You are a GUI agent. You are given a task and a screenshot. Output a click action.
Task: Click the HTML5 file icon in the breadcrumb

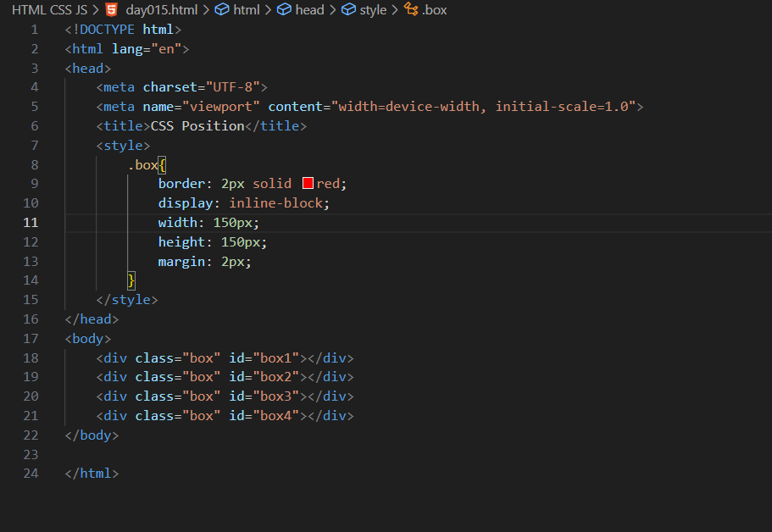click(111, 10)
